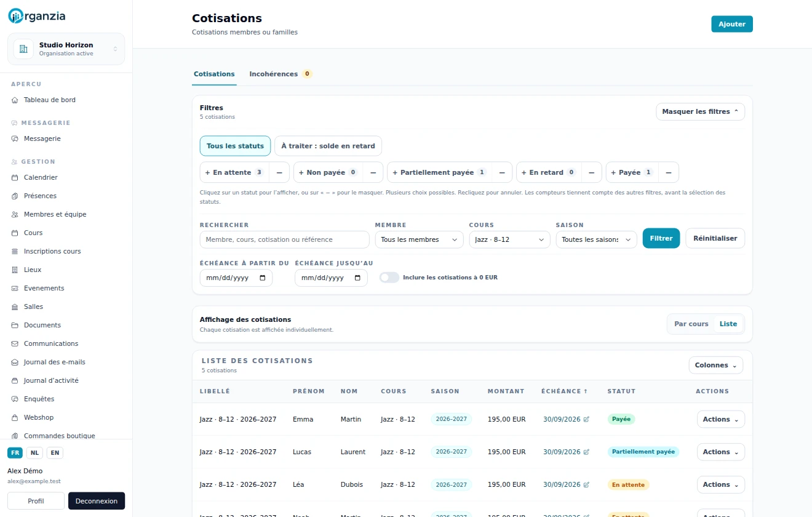Click the Journal d'activité icon

tap(15, 380)
